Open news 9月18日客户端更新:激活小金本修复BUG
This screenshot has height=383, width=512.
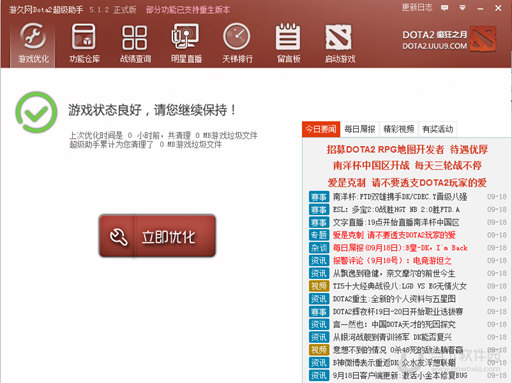pos(400,375)
